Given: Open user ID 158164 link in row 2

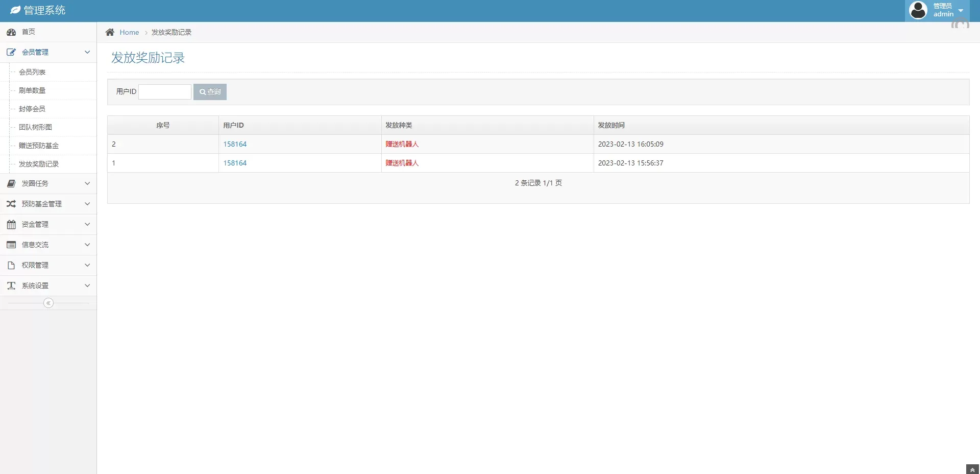Looking at the screenshot, I should [235, 144].
